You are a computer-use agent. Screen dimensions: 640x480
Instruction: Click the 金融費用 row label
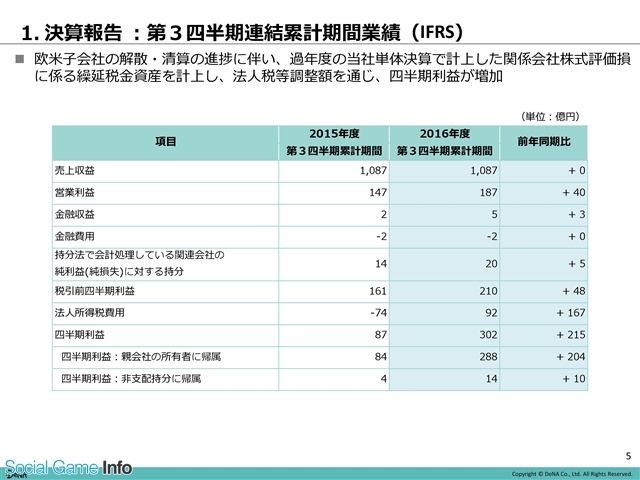click(x=74, y=236)
